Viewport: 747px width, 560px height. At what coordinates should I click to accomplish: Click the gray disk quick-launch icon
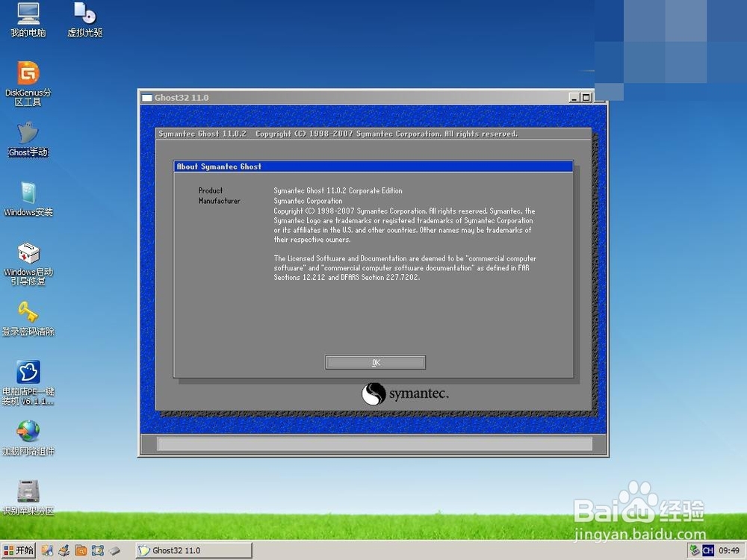click(114, 550)
